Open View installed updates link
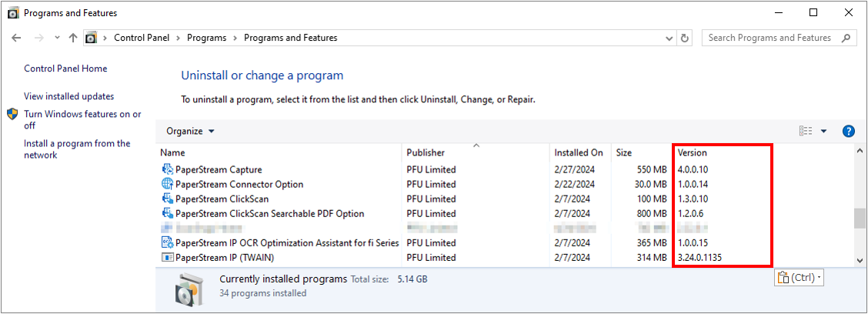The width and height of the screenshot is (868, 314). coord(68,96)
